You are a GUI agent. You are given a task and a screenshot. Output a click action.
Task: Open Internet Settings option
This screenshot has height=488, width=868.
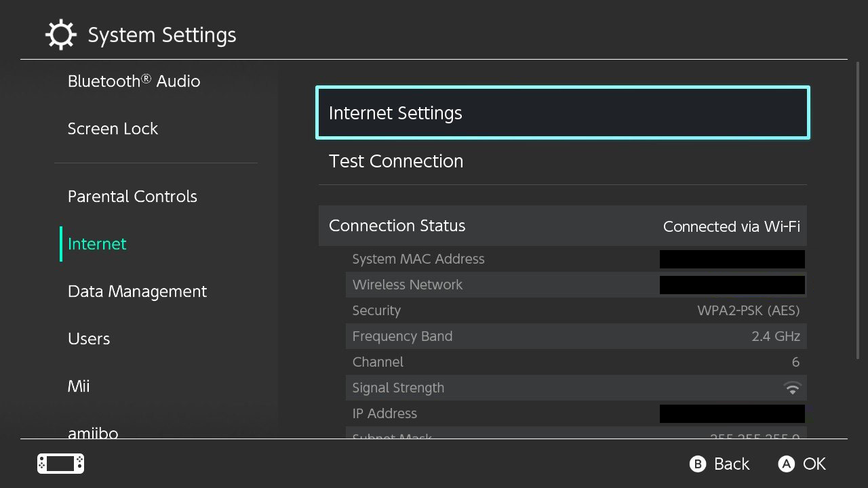(562, 113)
